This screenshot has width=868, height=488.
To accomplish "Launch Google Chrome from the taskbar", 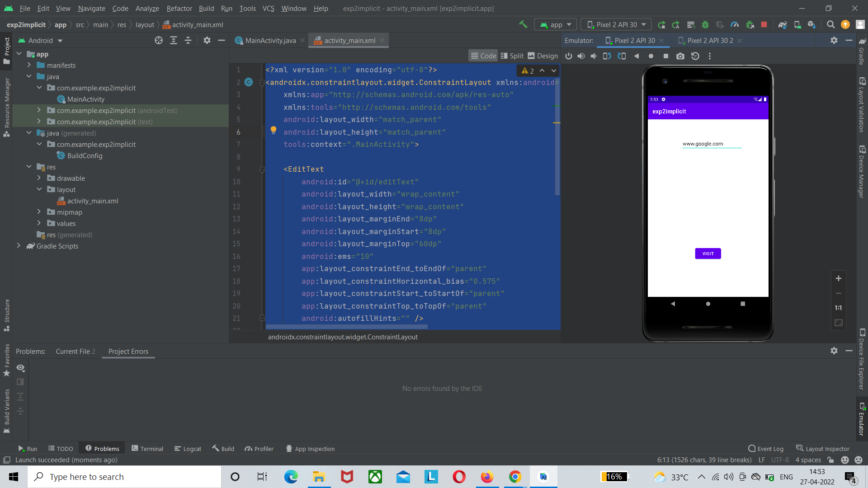I will (515, 477).
